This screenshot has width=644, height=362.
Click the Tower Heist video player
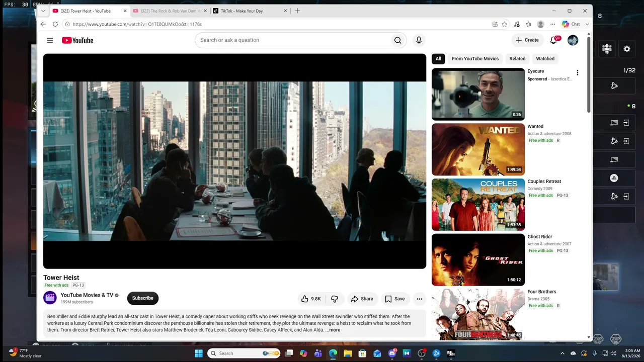(x=234, y=161)
